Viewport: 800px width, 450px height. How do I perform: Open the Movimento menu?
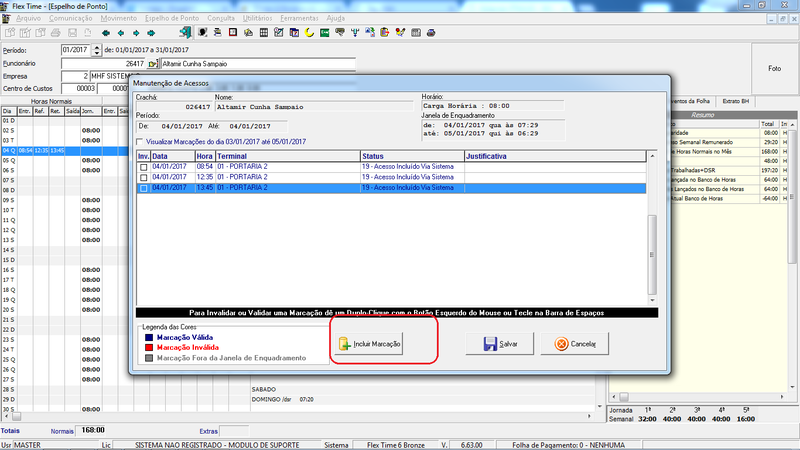pos(118,18)
